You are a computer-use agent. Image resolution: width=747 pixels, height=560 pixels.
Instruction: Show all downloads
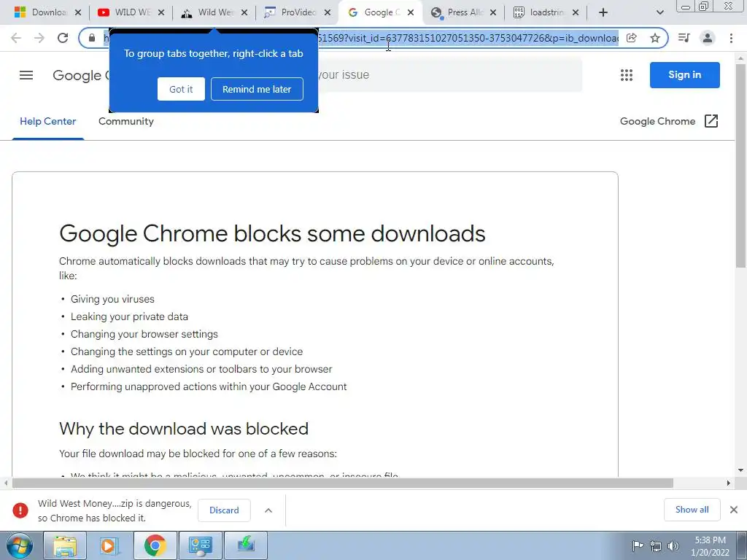[x=692, y=510]
